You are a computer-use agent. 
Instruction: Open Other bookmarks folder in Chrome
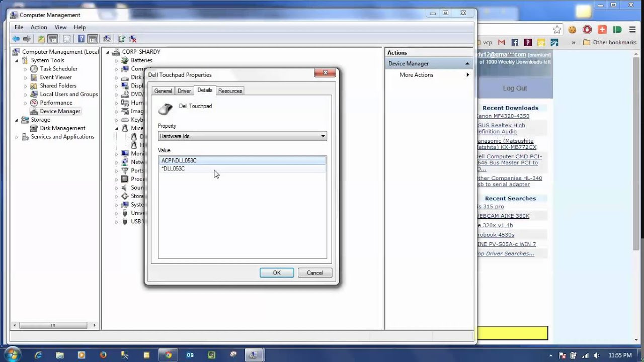(610, 43)
